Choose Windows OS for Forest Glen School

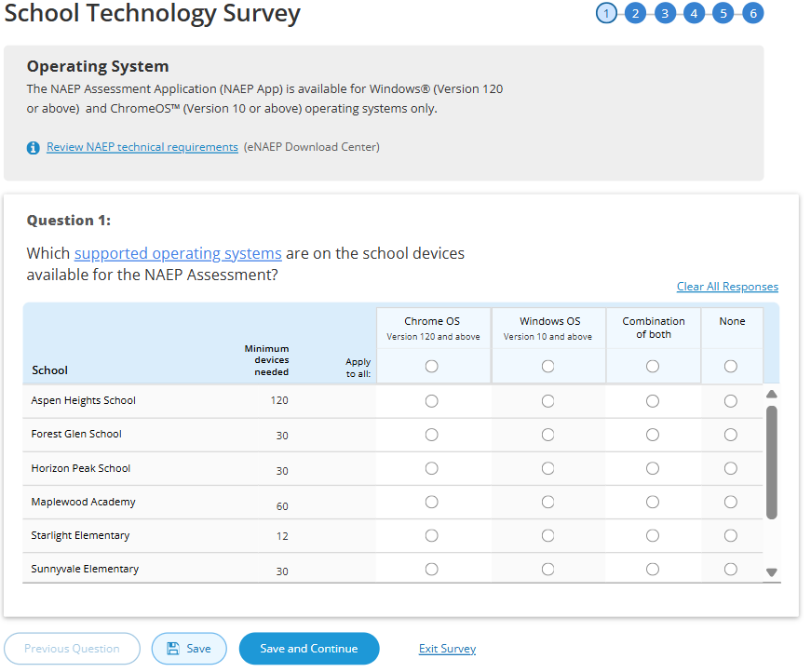[547, 435]
